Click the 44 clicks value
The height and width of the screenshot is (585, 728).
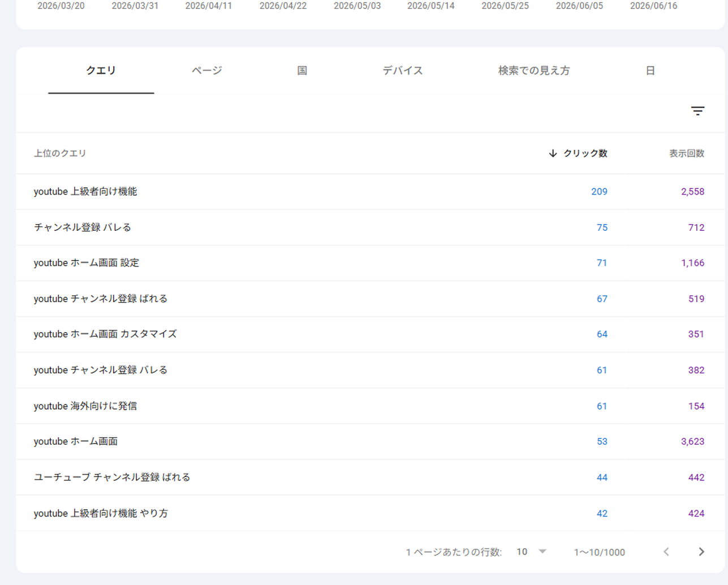click(x=602, y=478)
